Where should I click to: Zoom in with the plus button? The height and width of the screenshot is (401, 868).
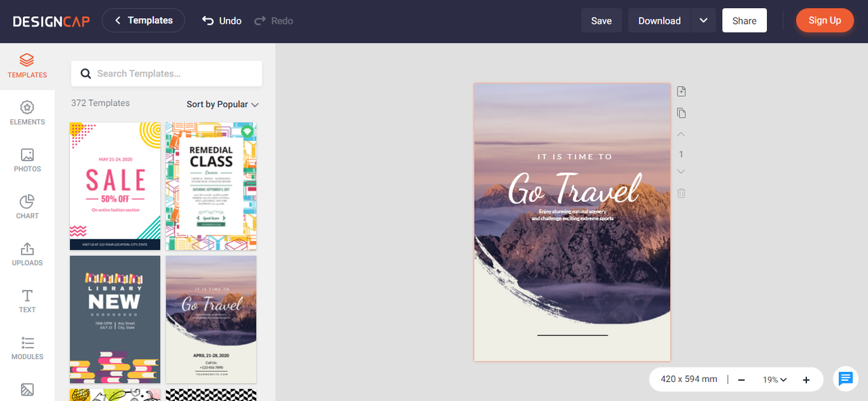point(806,380)
